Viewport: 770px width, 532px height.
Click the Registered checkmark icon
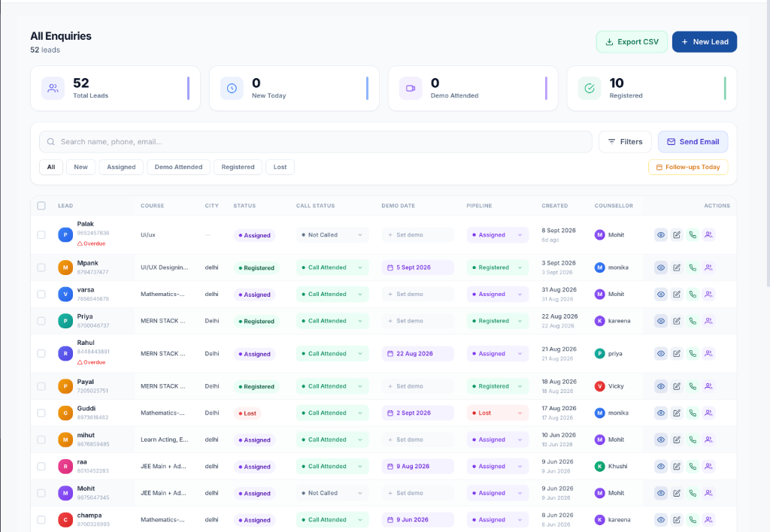click(x=590, y=89)
